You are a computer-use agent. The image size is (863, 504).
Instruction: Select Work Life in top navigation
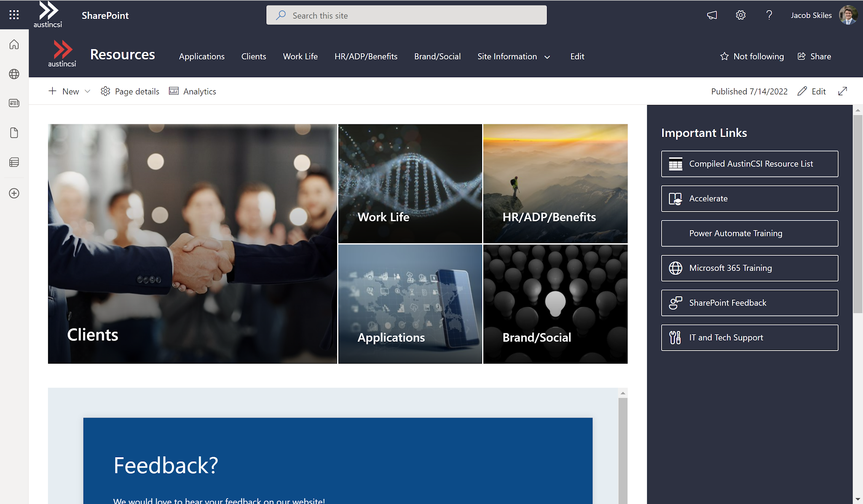pyautogui.click(x=300, y=56)
